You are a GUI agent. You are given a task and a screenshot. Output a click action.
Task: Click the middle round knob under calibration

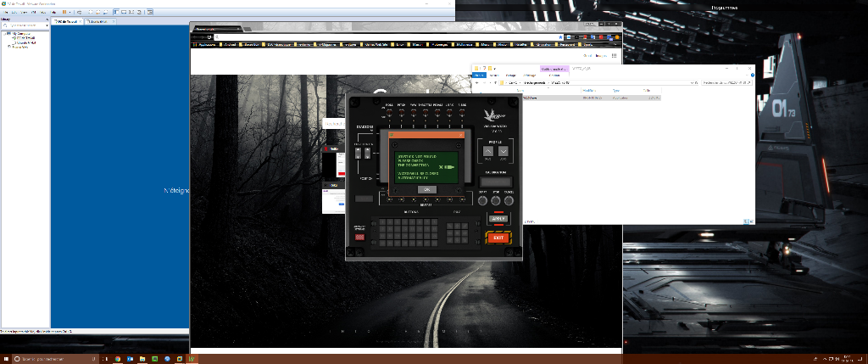[495, 200]
